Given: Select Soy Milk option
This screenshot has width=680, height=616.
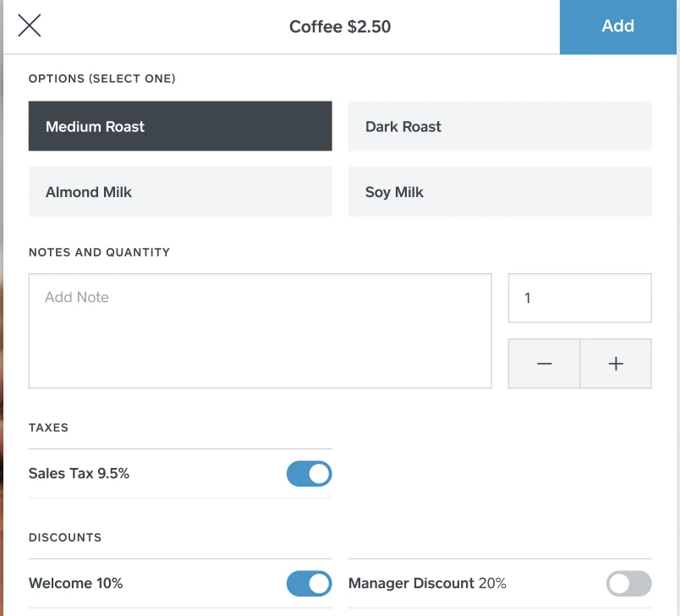Looking at the screenshot, I should [x=500, y=192].
